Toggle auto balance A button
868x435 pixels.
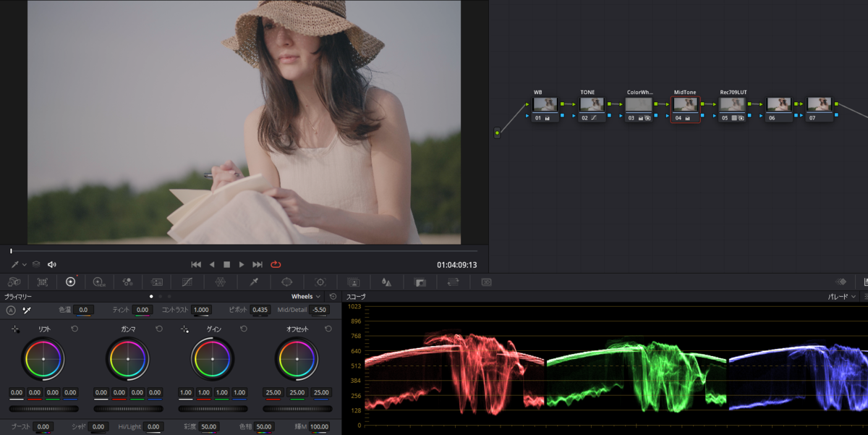(x=11, y=310)
